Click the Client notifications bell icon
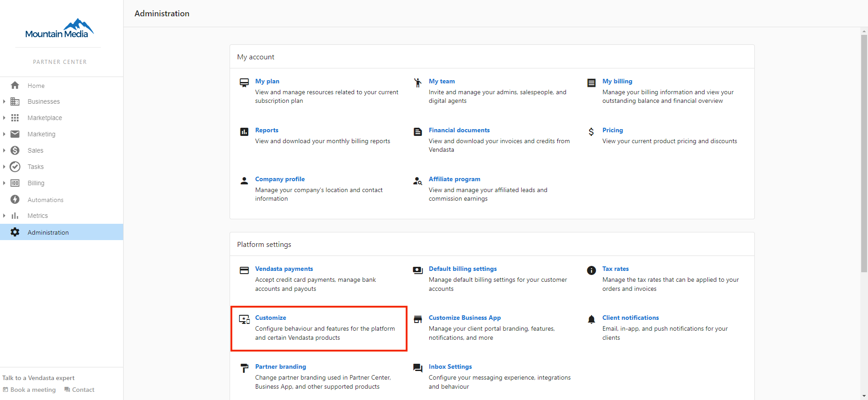This screenshot has width=868, height=400. tap(591, 319)
